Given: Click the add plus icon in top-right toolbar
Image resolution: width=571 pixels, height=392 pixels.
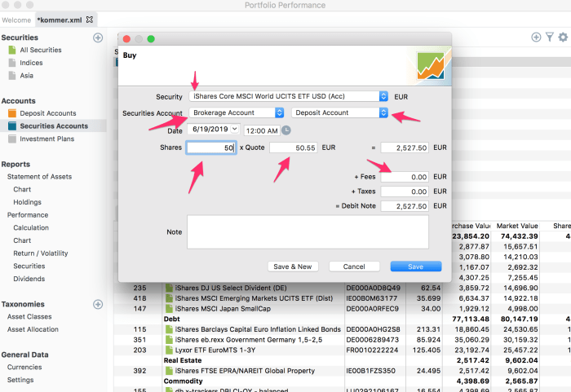Looking at the screenshot, I should click(536, 37).
